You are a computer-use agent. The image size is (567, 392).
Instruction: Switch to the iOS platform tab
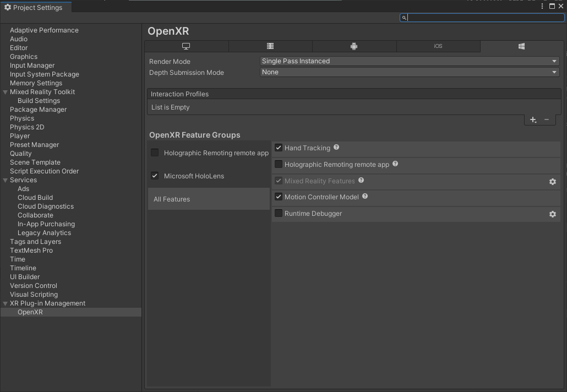point(438,46)
